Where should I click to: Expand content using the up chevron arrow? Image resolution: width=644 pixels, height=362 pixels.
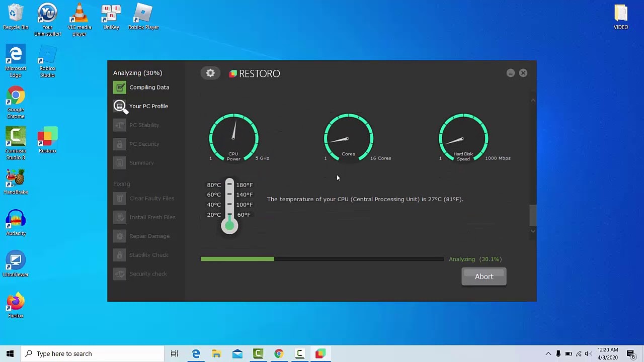click(x=533, y=100)
